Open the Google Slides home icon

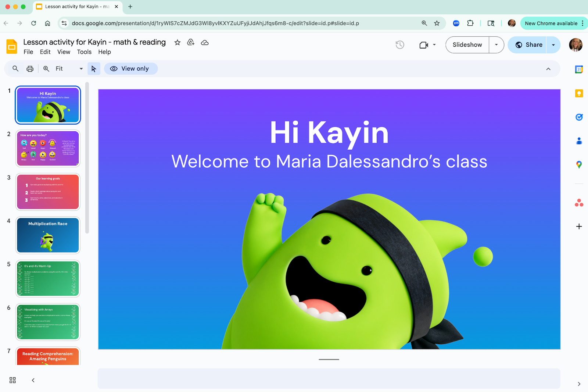click(x=12, y=47)
